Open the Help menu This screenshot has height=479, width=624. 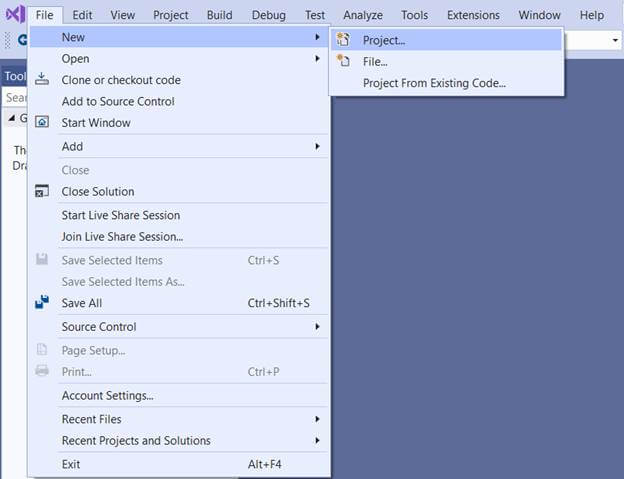pyautogui.click(x=592, y=15)
